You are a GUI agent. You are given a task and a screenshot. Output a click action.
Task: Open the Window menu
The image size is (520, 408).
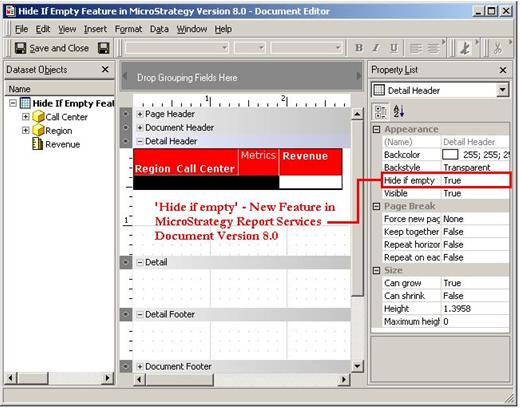(192, 29)
